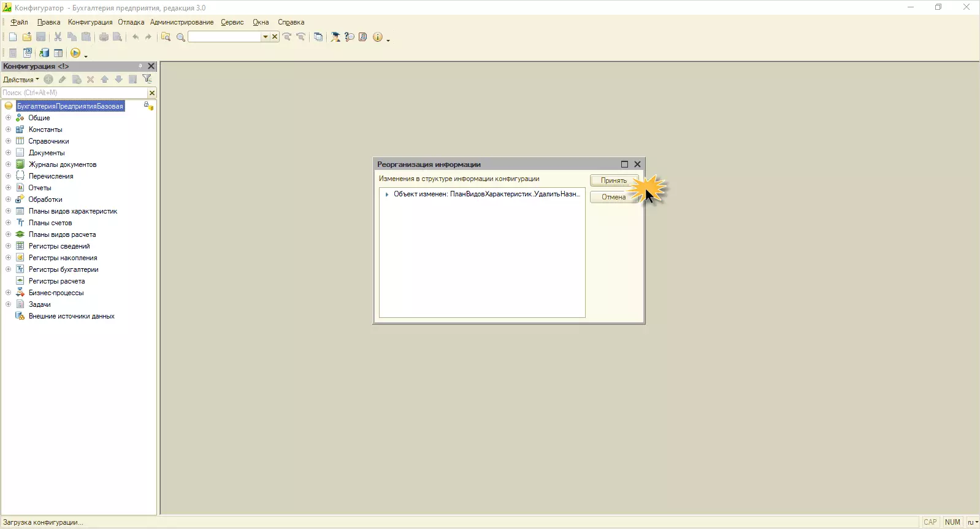Open the window list icon

[x=318, y=37]
